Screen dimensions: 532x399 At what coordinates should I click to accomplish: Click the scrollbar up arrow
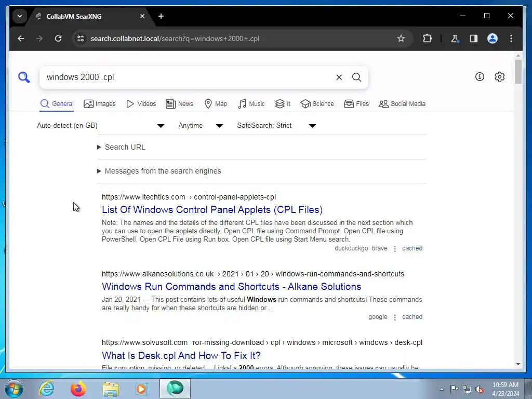coord(518,55)
